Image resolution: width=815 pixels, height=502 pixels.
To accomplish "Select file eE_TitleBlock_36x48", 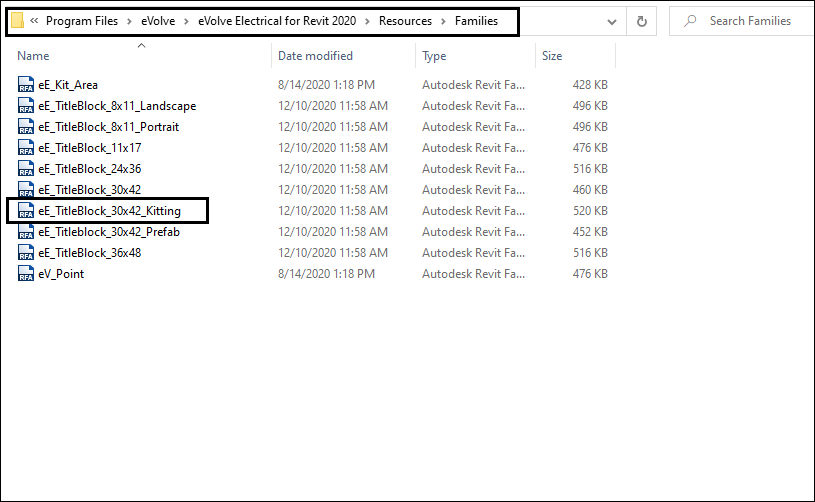I will [x=90, y=253].
